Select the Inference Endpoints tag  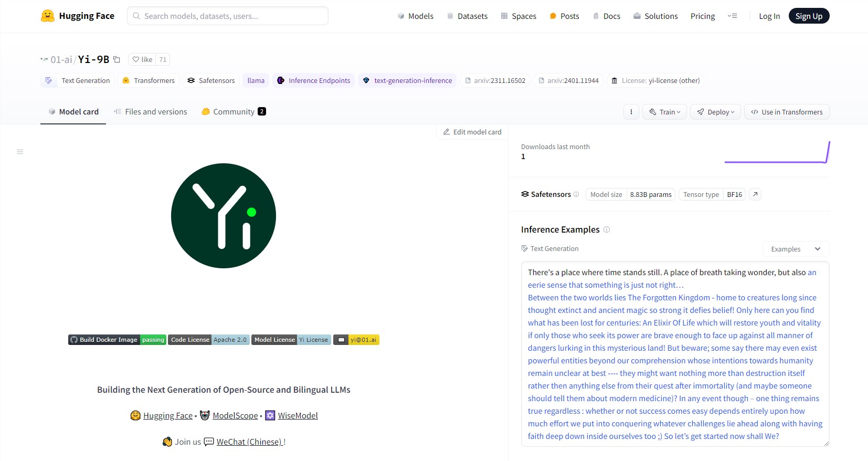click(x=314, y=80)
